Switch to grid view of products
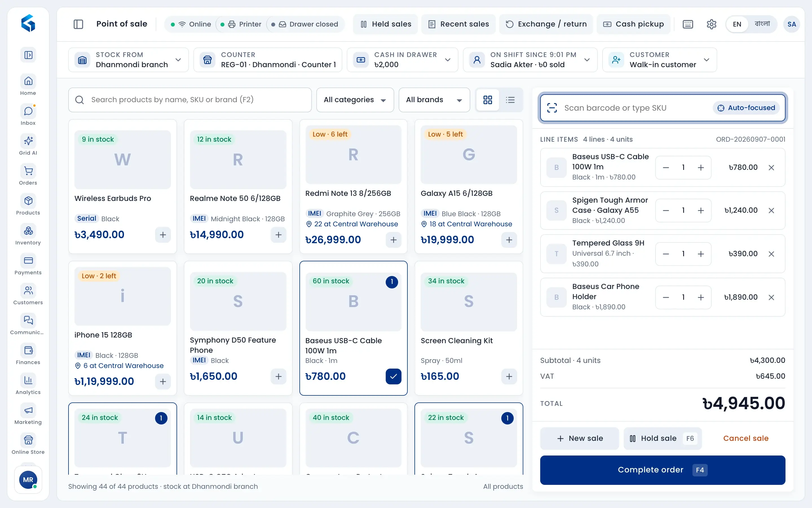This screenshot has width=812, height=508. pos(487,100)
